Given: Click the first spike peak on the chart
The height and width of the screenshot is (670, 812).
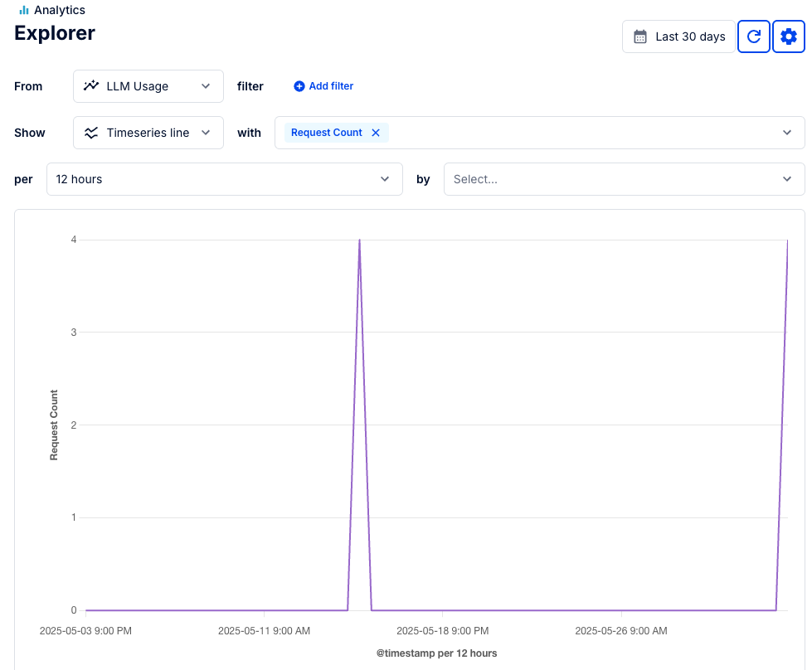Looking at the screenshot, I should coord(359,240).
